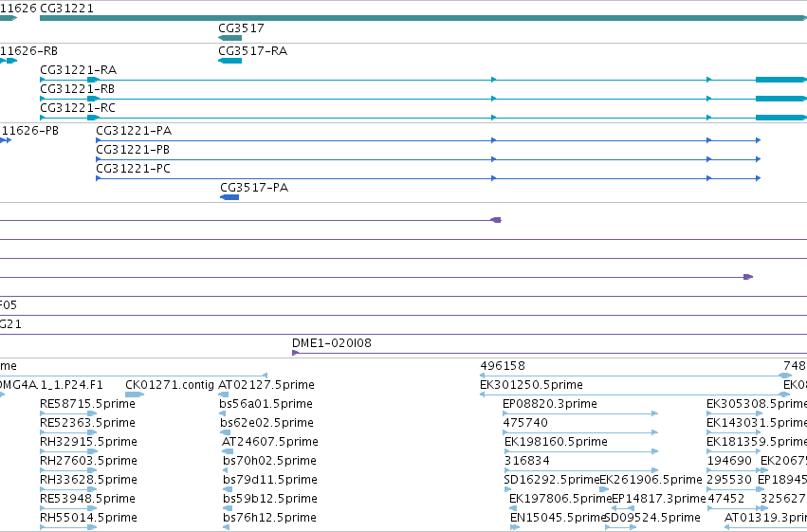Click the CG31221 gene label
Screen dimensions: 807x532
pos(67,9)
